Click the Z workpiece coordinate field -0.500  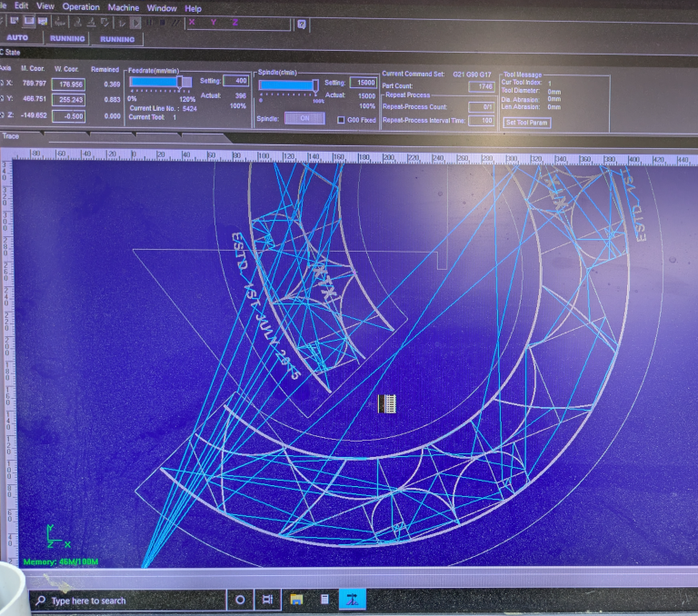pyautogui.click(x=68, y=116)
